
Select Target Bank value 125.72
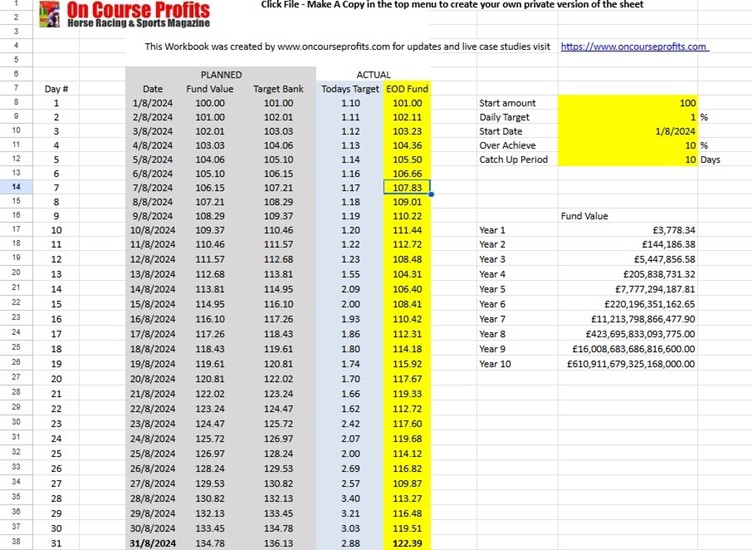tap(278, 423)
